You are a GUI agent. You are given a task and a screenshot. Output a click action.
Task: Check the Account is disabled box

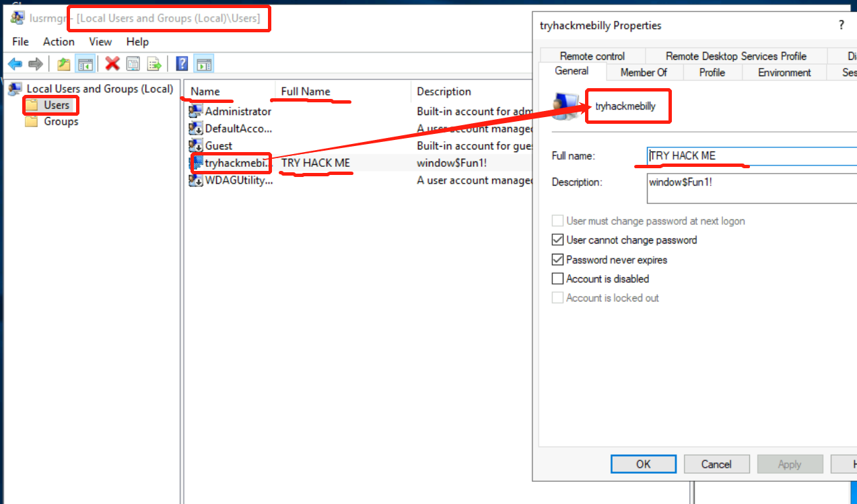pos(557,279)
